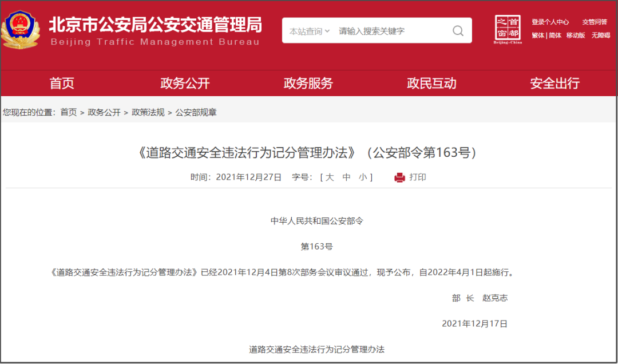Open the Beijing-China capital window logo
This screenshot has height=364, width=618.
(x=508, y=30)
